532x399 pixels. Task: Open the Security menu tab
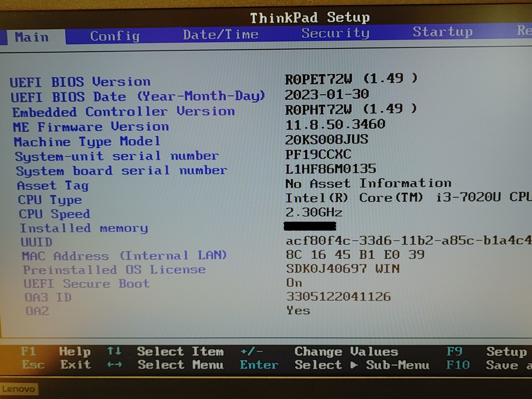pyautogui.click(x=335, y=33)
